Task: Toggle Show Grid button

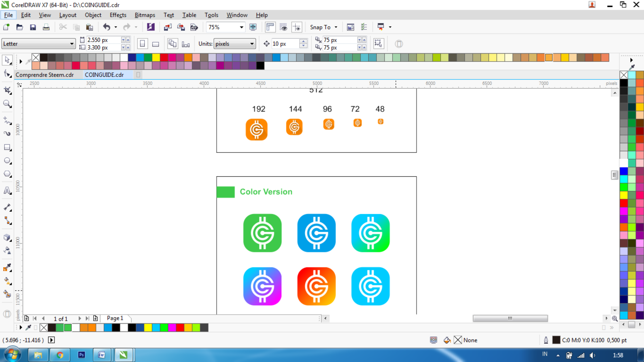Action: (283, 27)
